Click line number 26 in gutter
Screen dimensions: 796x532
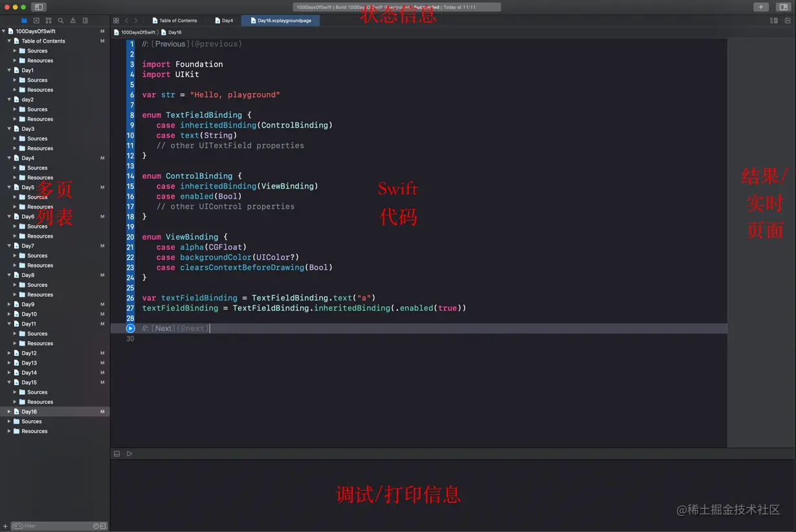(x=130, y=298)
